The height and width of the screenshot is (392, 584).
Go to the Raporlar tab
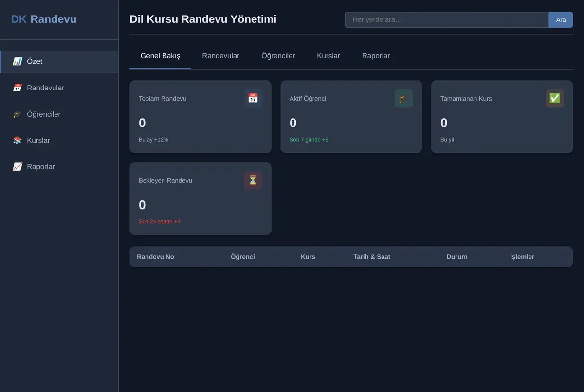click(x=376, y=56)
